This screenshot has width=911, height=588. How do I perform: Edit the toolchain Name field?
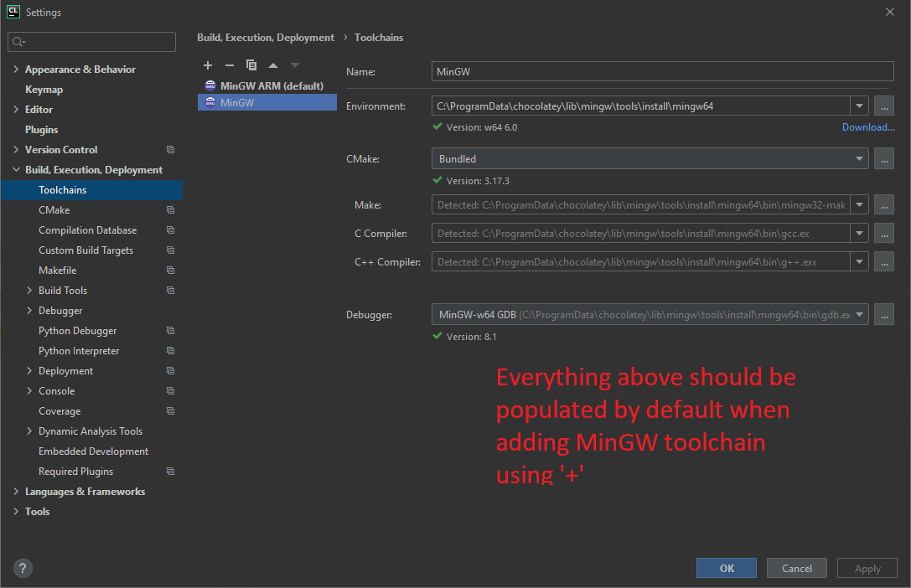[662, 71]
